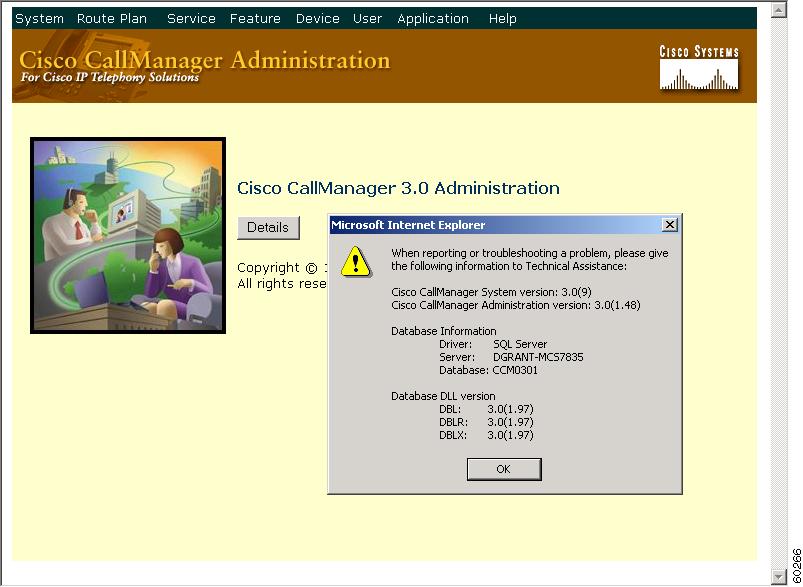
Task: Click the Details button
Action: (x=268, y=227)
